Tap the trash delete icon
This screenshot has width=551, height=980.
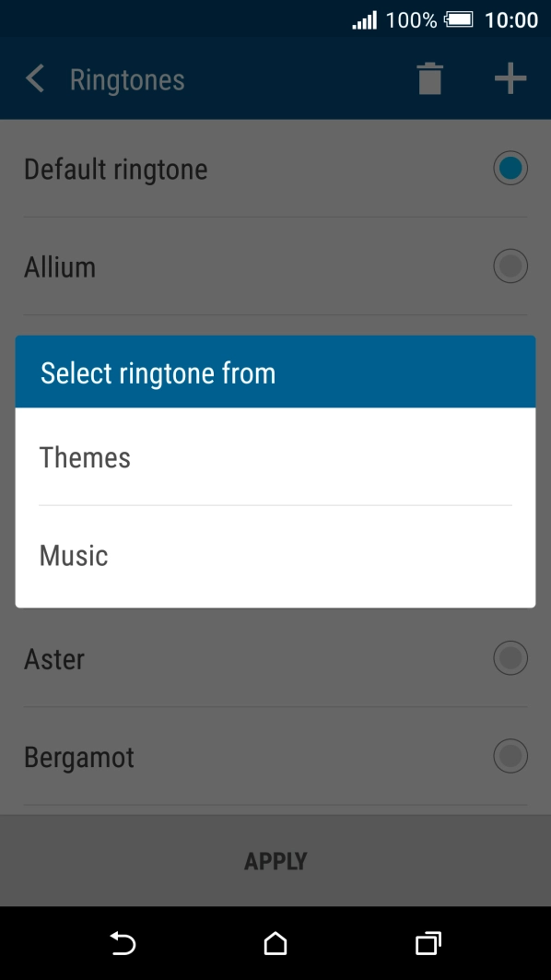click(x=429, y=79)
